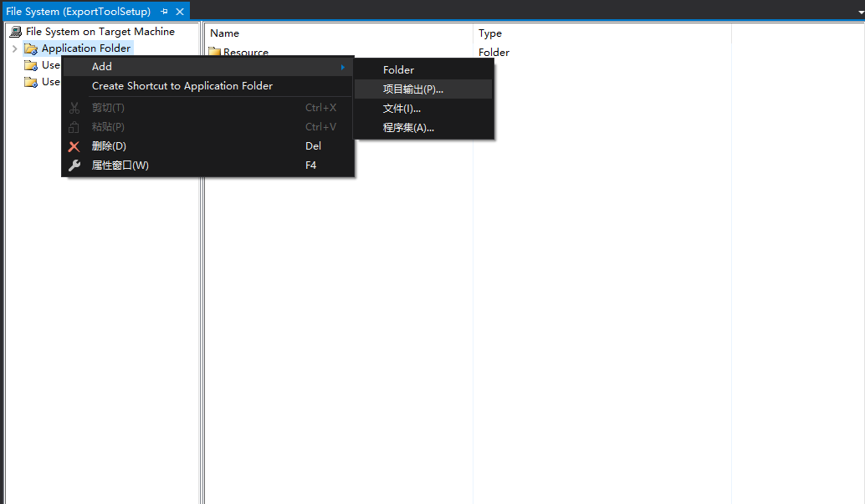
Task: Close the File System (ExportToolSetup) tab
Action: point(180,12)
